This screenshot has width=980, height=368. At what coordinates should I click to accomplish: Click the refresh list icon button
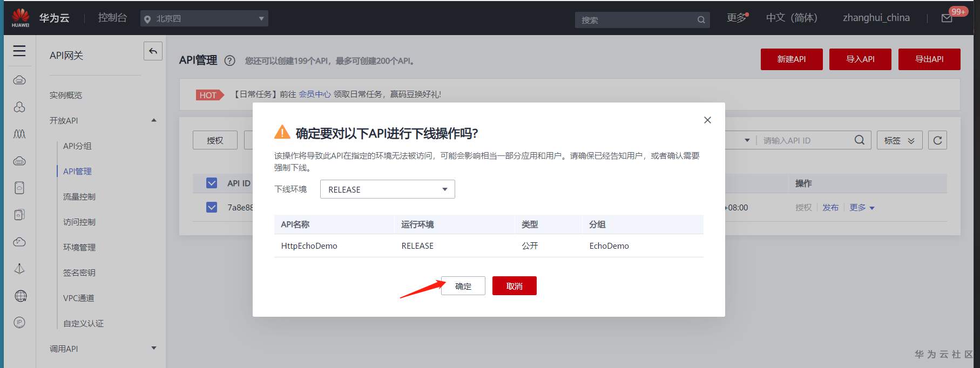(x=937, y=140)
